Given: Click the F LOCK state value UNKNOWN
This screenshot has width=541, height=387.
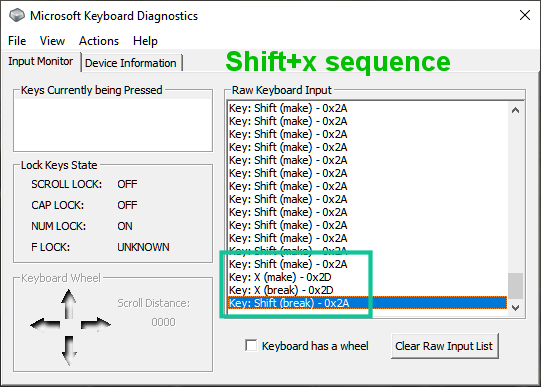Looking at the screenshot, I should pos(143,247).
